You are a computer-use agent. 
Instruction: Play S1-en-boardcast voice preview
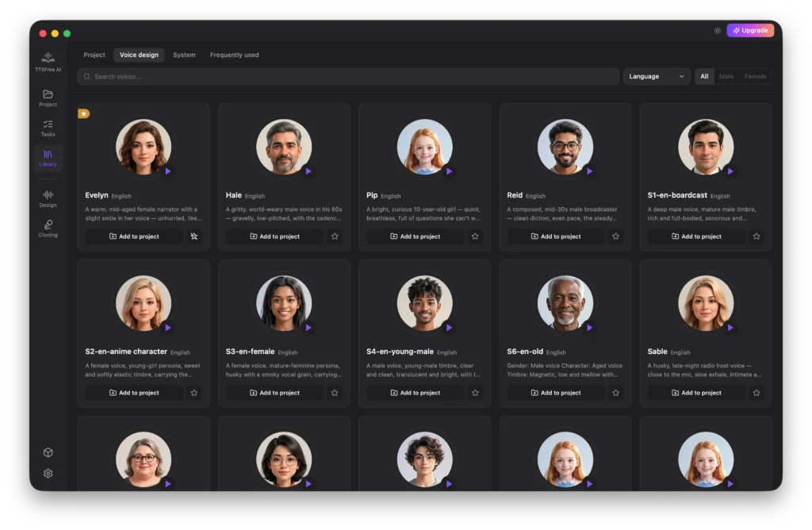pyautogui.click(x=730, y=171)
